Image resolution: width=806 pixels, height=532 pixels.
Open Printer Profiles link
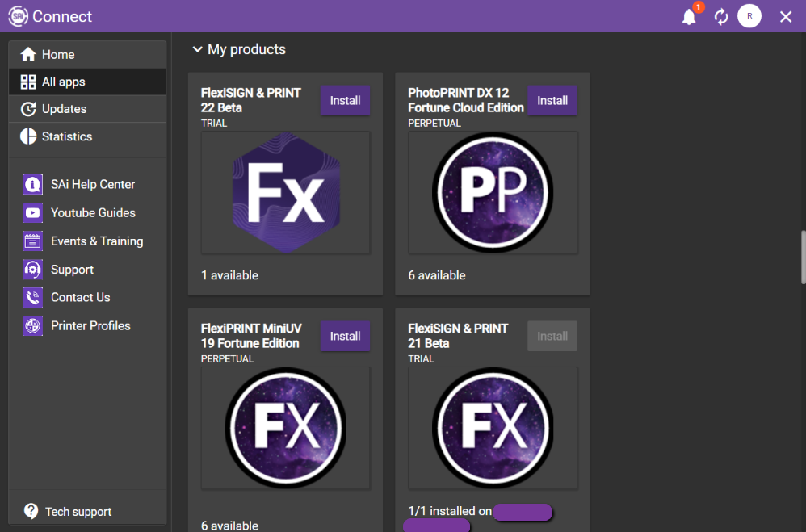point(90,325)
